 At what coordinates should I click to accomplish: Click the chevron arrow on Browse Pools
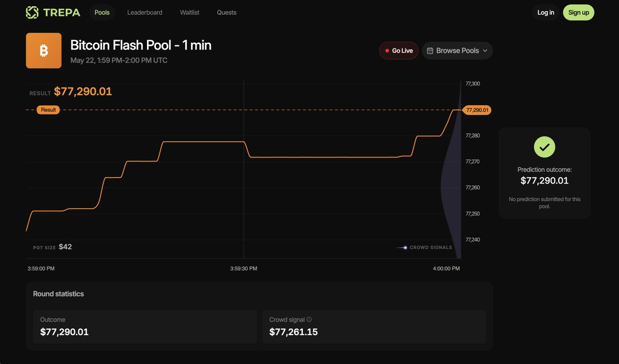(x=485, y=51)
